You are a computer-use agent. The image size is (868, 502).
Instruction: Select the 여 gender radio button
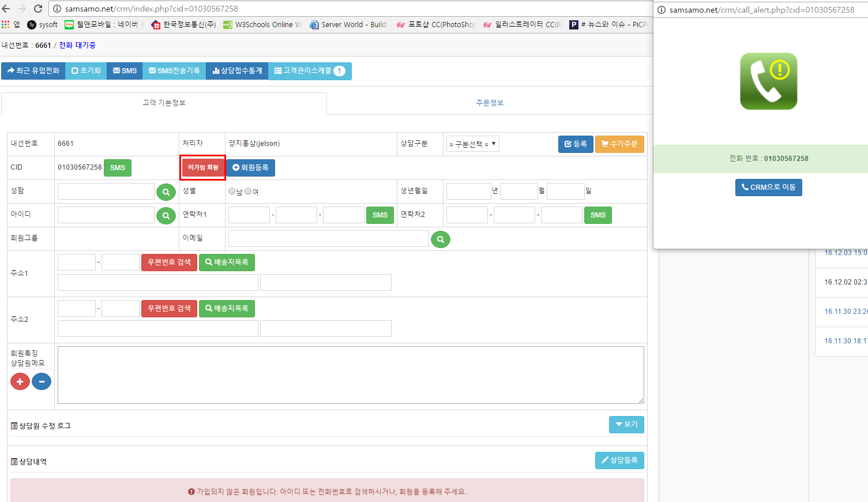coord(248,191)
